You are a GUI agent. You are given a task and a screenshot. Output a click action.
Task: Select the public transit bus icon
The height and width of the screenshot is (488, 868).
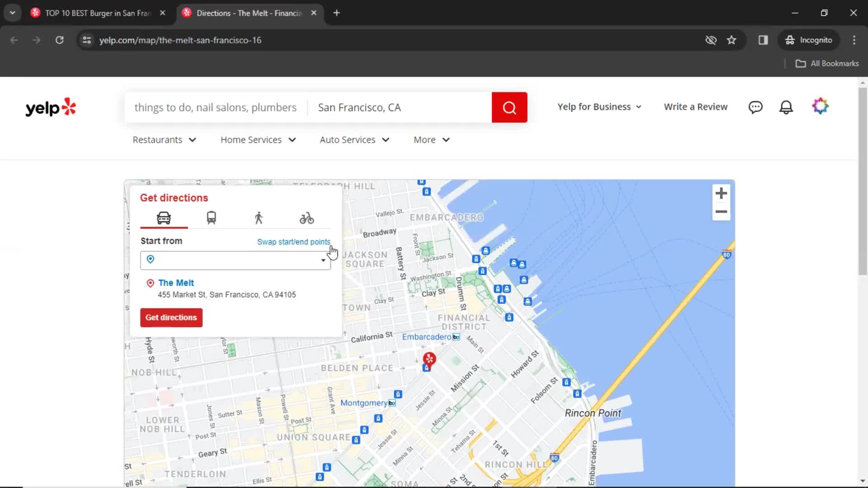pyautogui.click(x=211, y=218)
